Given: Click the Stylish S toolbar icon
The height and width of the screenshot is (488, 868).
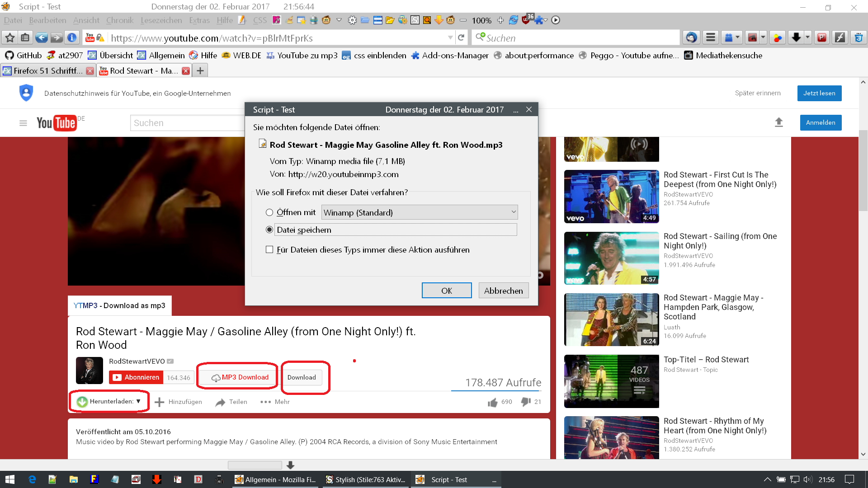Looking at the screenshot, I should pos(415,20).
